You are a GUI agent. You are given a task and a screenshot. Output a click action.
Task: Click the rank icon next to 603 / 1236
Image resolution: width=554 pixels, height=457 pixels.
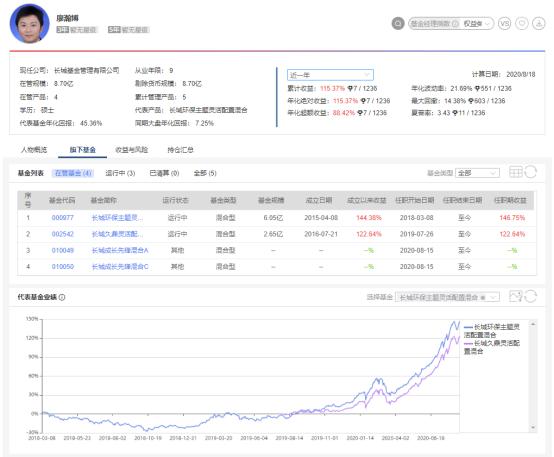point(470,101)
